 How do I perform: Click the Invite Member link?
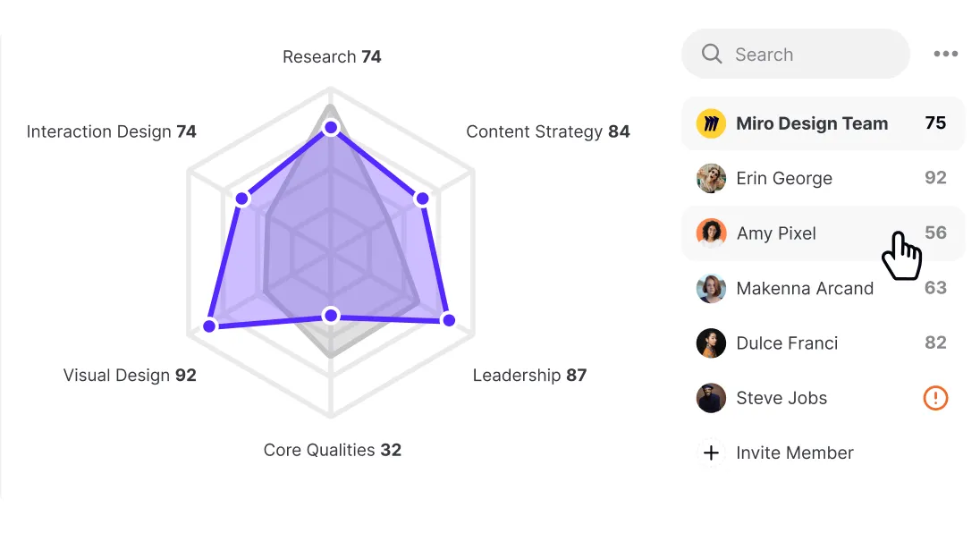(794, 453)
